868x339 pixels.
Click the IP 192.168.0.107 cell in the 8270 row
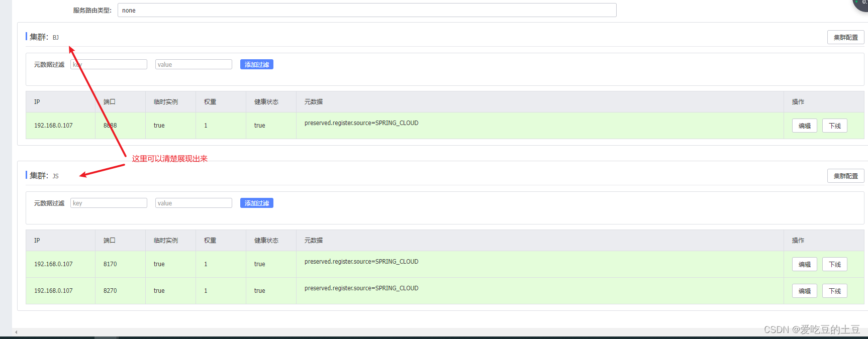60,291
